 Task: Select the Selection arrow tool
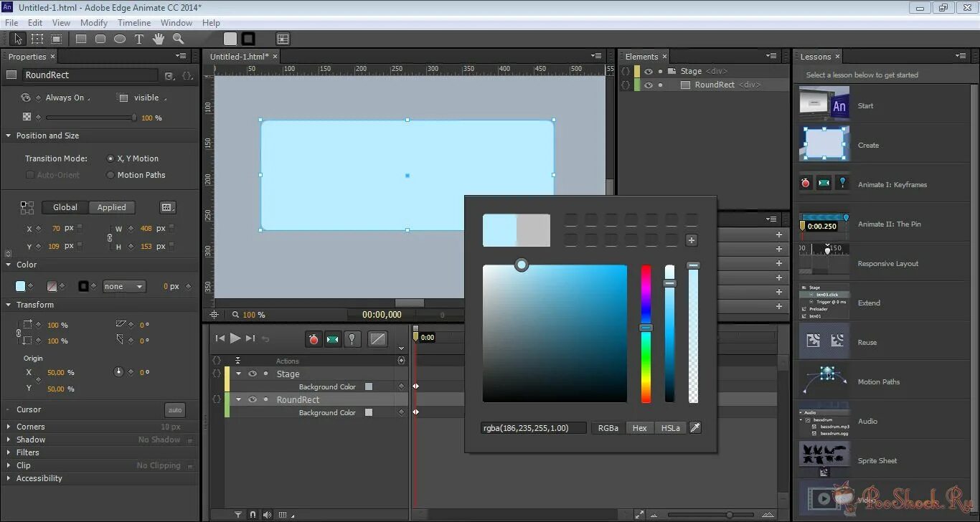pos(18,39)
